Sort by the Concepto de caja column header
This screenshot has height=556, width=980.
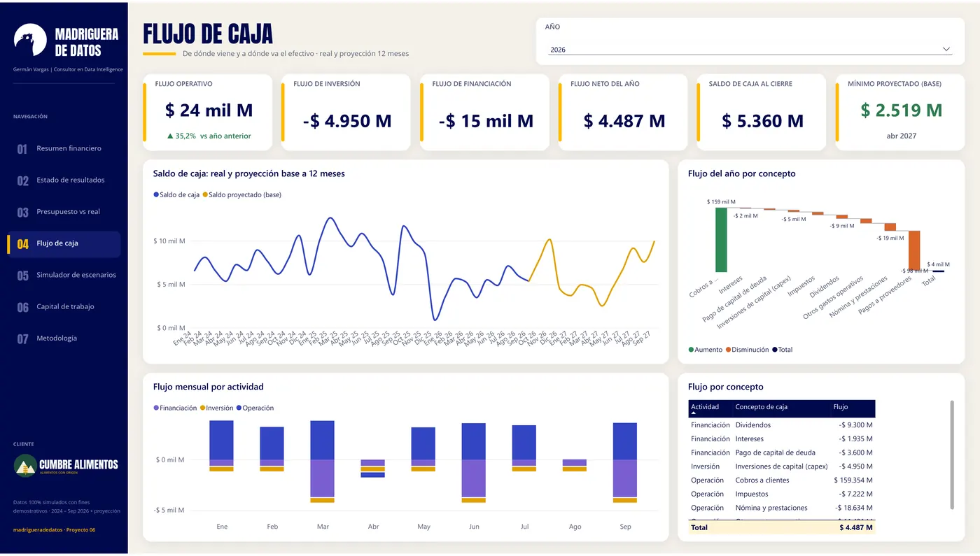(762, 407)
